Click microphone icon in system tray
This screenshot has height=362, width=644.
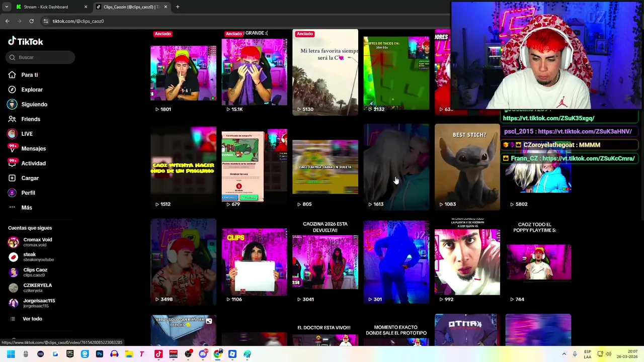[575, 354]
